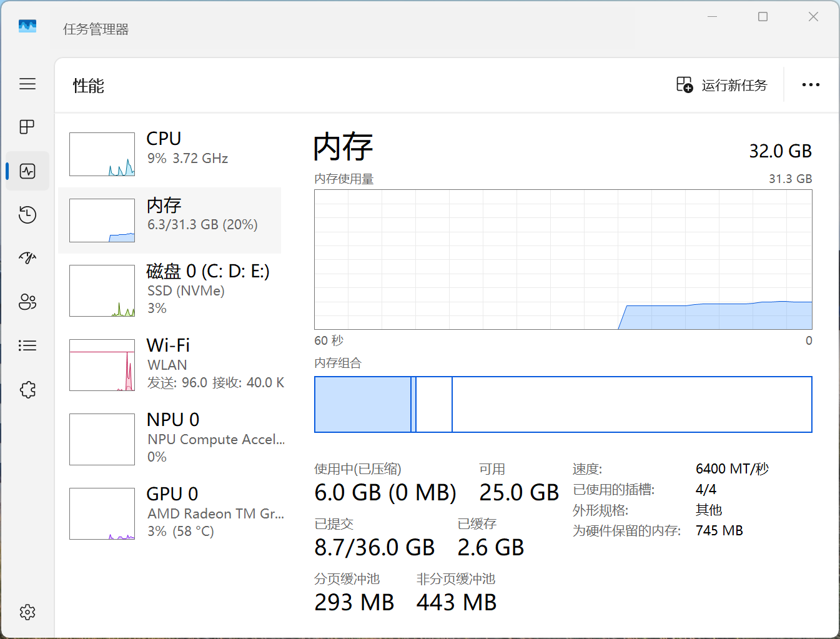This screenshot has width=840, height=639.
Task: Open the Details list icon
Action: (27, 346)
